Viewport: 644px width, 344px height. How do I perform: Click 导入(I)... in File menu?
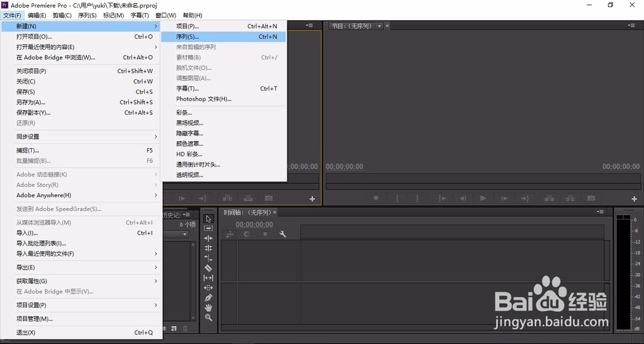tap(80, 233)
